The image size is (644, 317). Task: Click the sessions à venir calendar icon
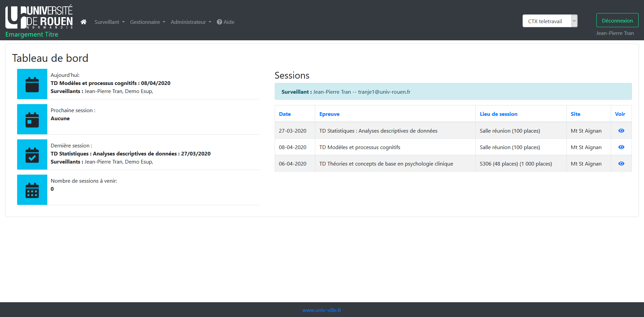pyautogui.click(x=32, y=190)
